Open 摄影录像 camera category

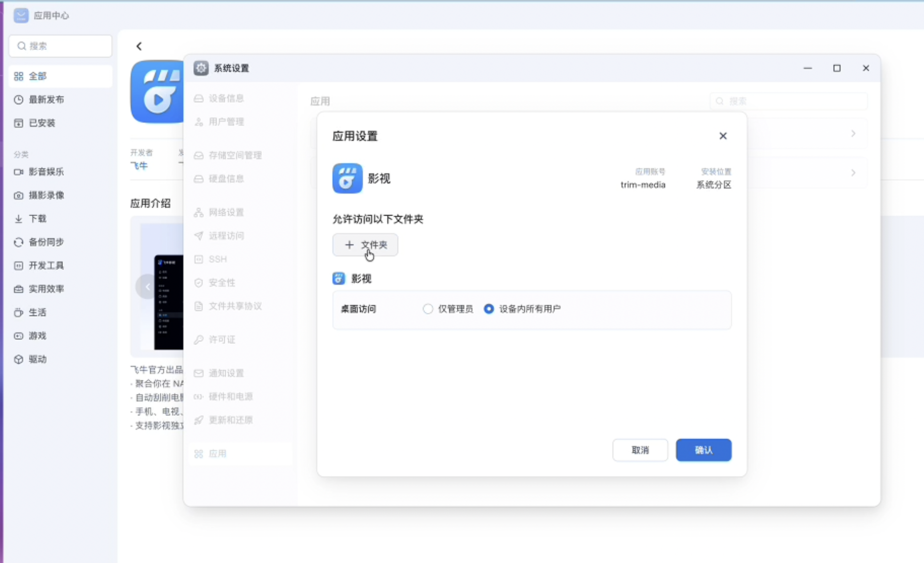(x=46, y=195)
